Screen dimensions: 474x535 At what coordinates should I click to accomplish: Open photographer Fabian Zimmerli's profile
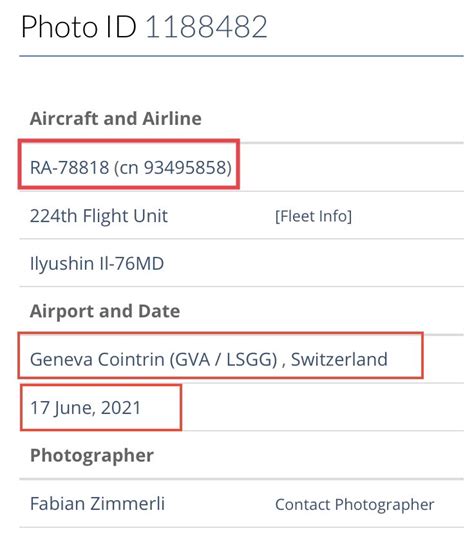[97, 504]
